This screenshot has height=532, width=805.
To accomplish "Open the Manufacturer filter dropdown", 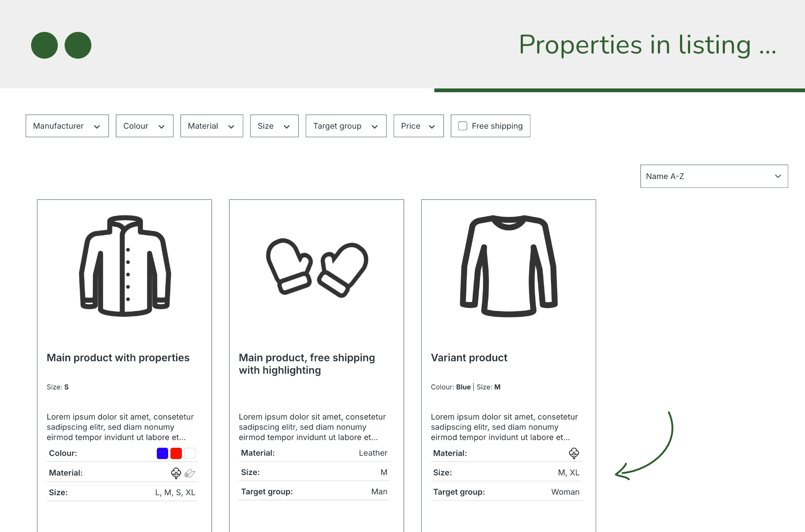I will point(67,126).
